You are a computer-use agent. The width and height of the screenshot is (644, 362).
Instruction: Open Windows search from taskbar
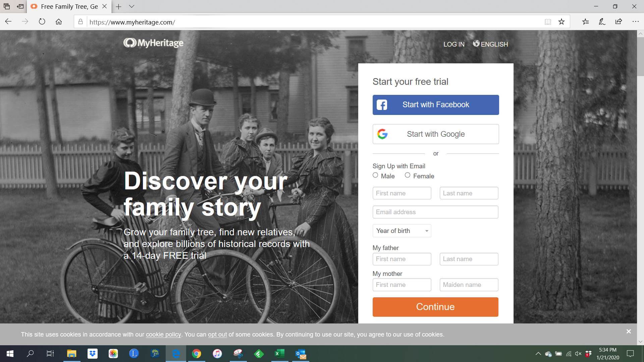point(30,354)
